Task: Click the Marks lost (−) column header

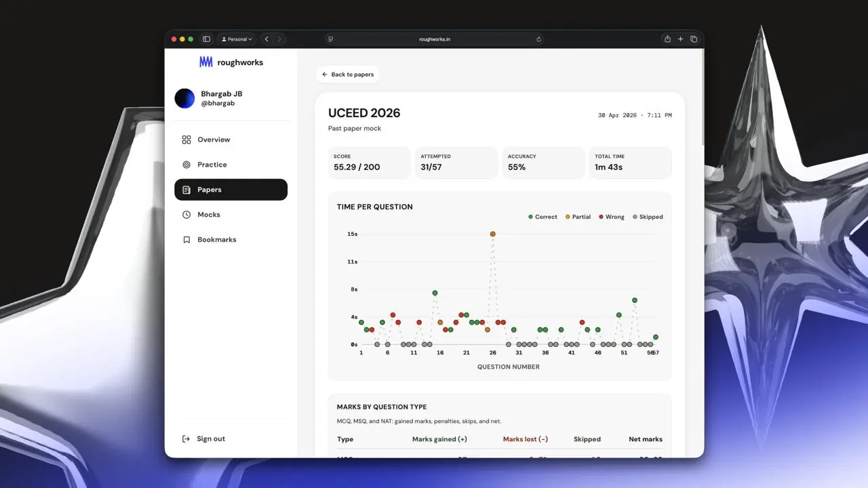Action: tap(526, 439)
